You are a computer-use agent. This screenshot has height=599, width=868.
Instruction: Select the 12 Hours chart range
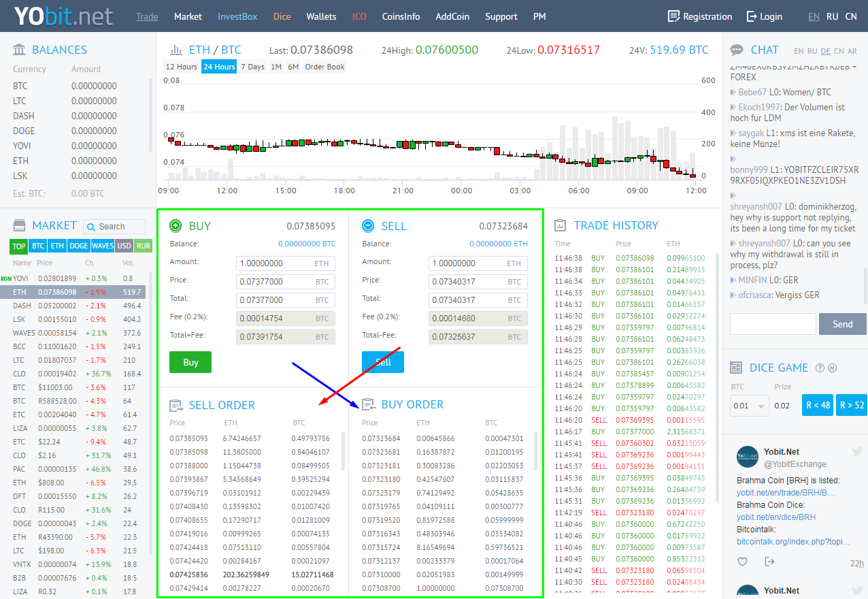coord(182,67)
